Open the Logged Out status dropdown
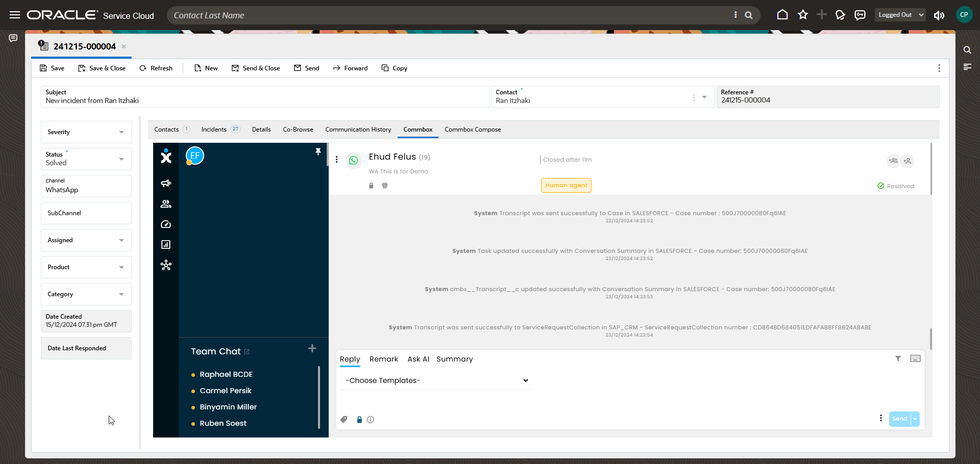 click(901, 15)
